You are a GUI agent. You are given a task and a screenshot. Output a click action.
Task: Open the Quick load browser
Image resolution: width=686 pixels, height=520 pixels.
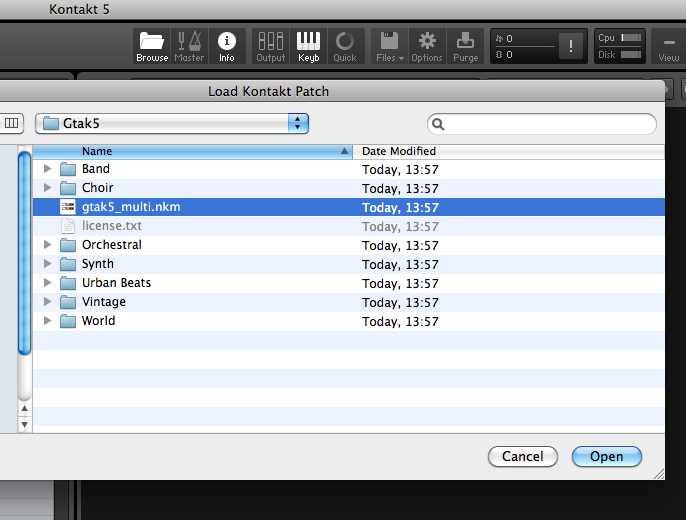click(345, 46)
